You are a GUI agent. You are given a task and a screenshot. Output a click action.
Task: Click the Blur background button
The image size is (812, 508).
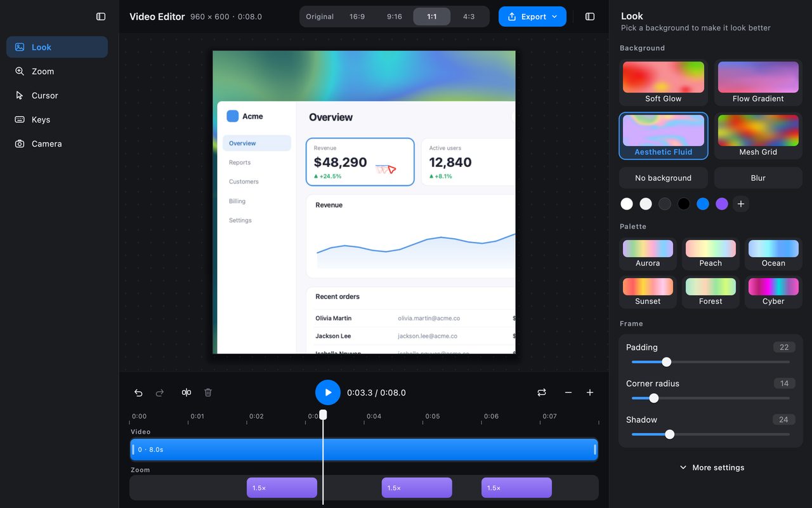(758, 178)
